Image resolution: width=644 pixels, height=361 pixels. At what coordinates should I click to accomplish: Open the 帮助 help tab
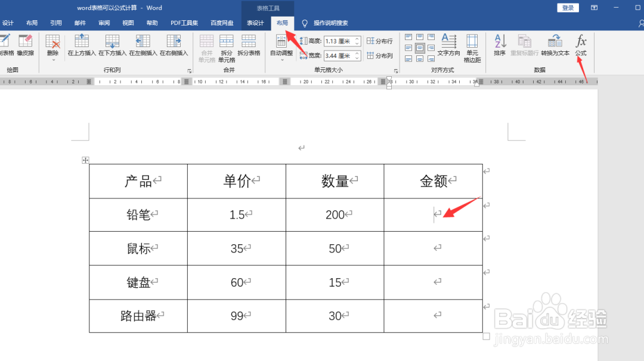[152, 23]
